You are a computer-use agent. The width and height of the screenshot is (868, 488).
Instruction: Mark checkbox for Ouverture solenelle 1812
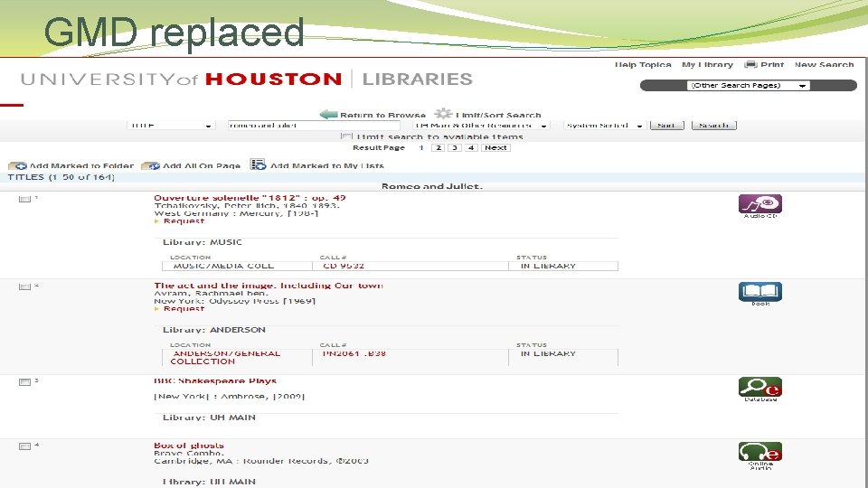(24, 199)
